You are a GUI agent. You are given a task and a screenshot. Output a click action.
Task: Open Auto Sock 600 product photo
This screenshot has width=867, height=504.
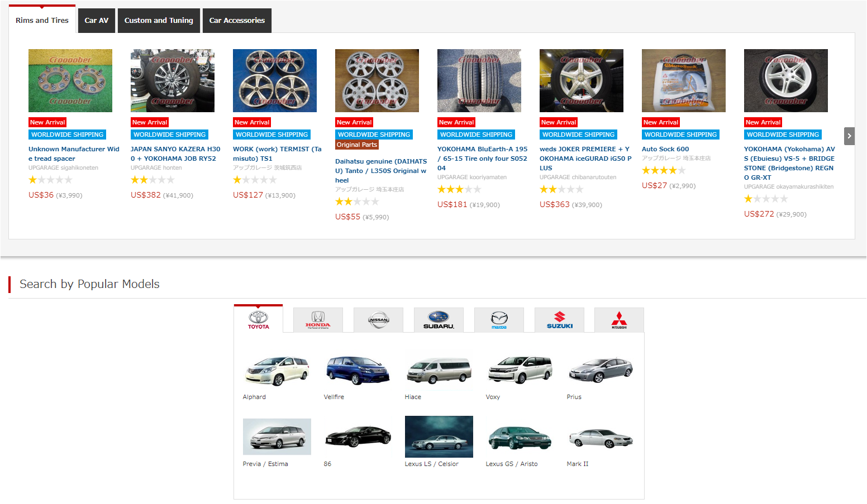[x=684, y=80]
